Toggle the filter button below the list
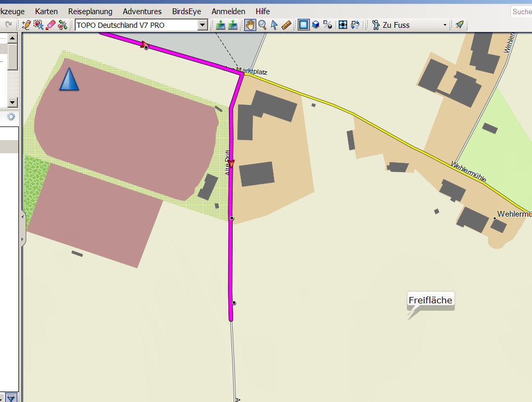 (x=11, y=397)
